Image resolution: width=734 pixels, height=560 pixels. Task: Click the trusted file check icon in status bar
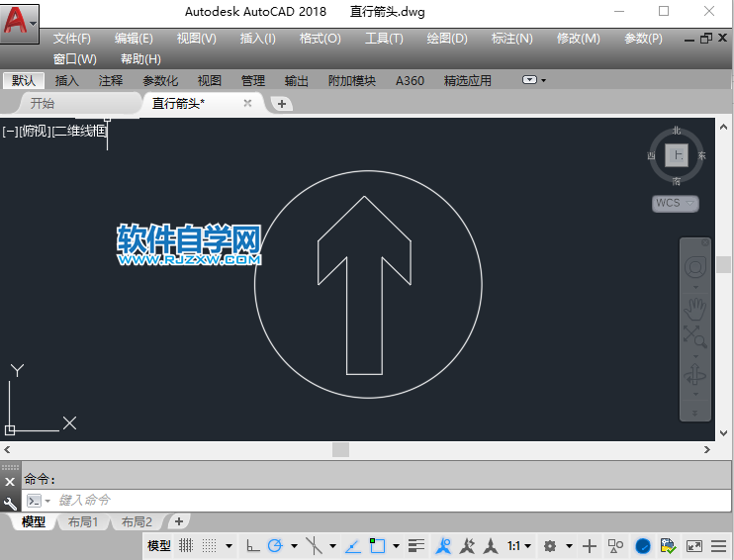[668, 546]
